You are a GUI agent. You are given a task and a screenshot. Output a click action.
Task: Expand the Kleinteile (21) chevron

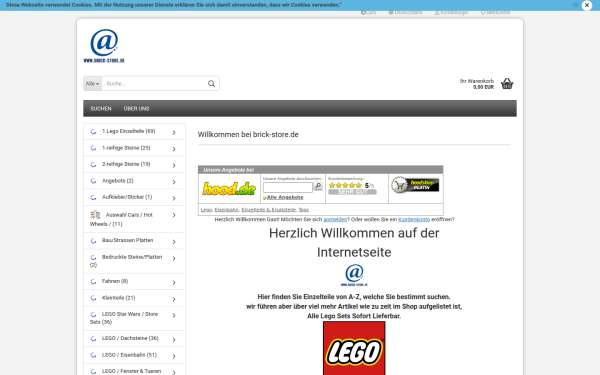174,299
